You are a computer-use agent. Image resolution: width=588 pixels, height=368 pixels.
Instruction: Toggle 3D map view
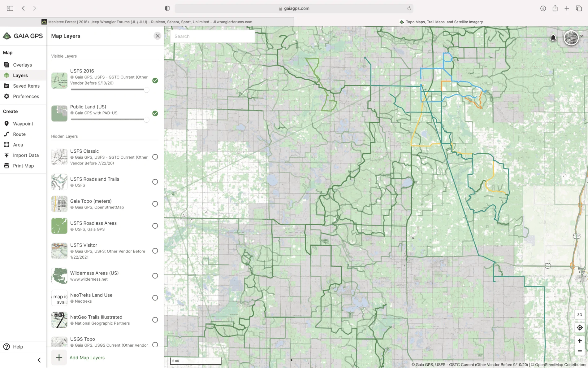580,314
